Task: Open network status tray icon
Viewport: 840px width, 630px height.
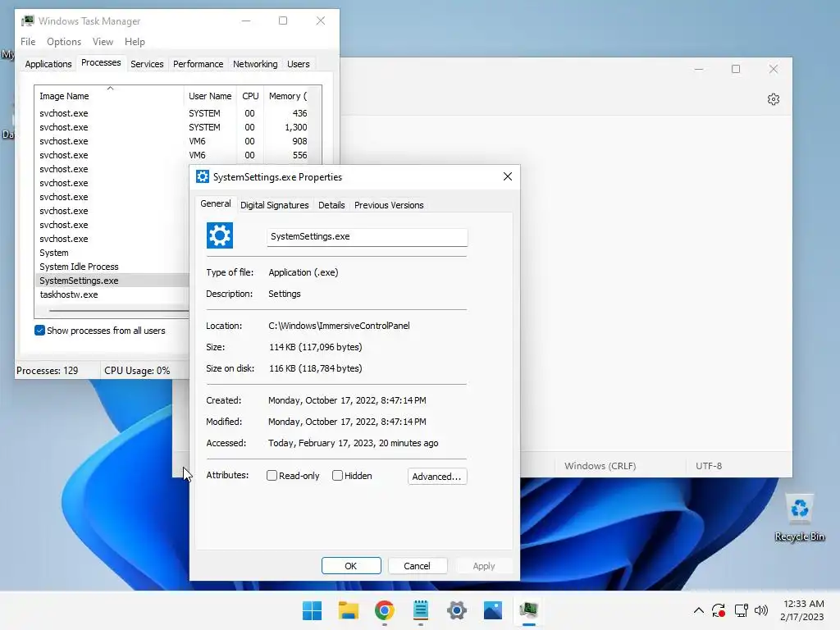Action: pos(741,610)
